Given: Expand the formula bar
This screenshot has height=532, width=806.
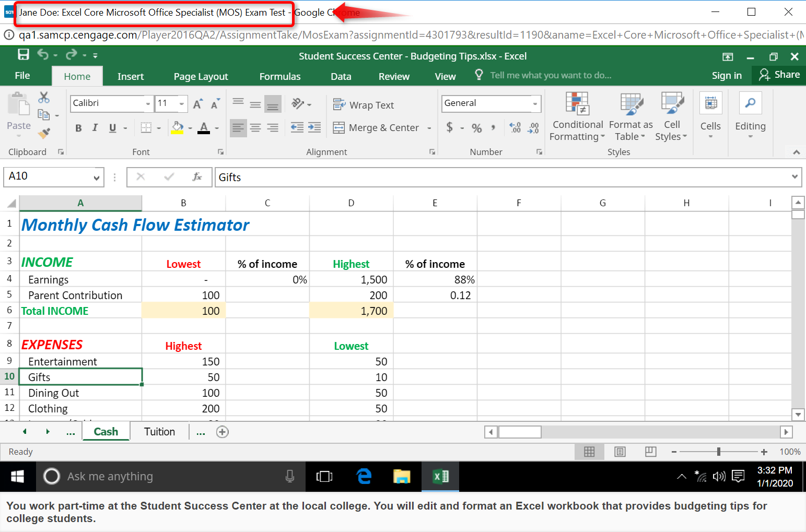Looking at the screenshot, I should tap(795, 177).
